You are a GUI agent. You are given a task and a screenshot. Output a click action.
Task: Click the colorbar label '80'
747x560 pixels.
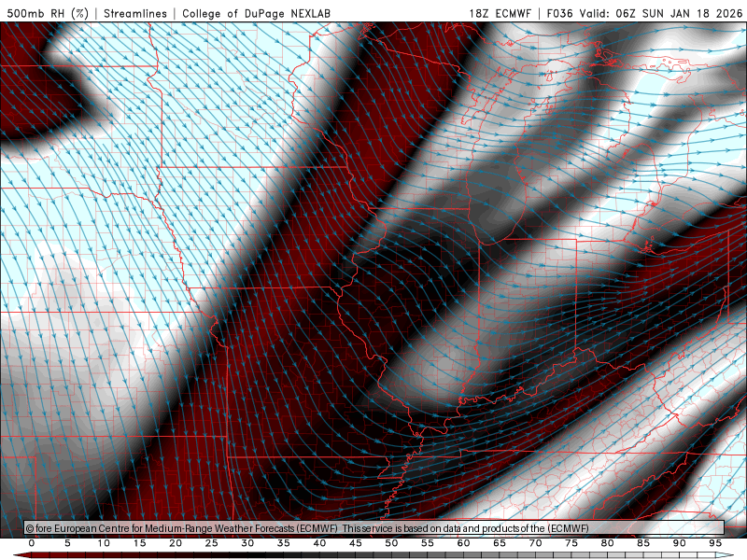click(608, 543)
